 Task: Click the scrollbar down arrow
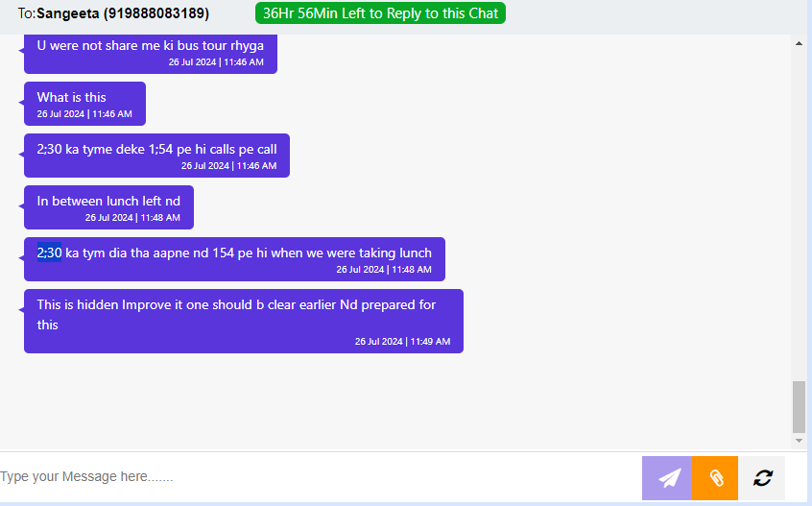[x=799, y=441]
